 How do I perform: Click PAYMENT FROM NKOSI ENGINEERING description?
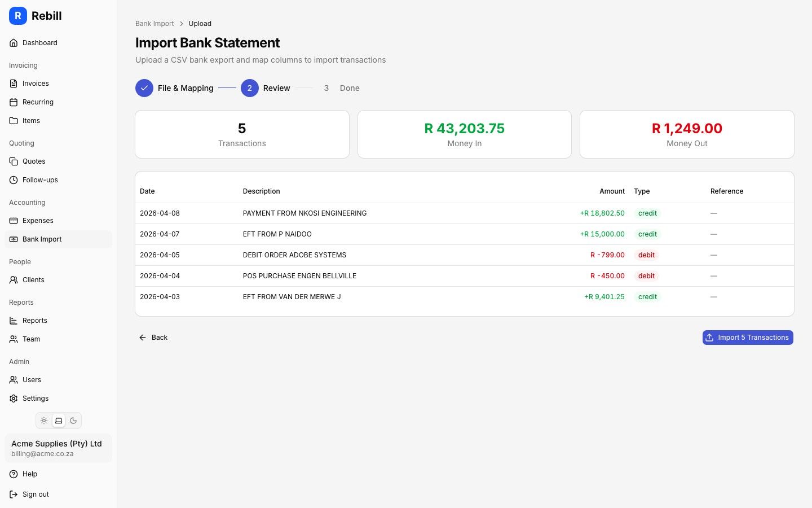(x=304, y=213)
